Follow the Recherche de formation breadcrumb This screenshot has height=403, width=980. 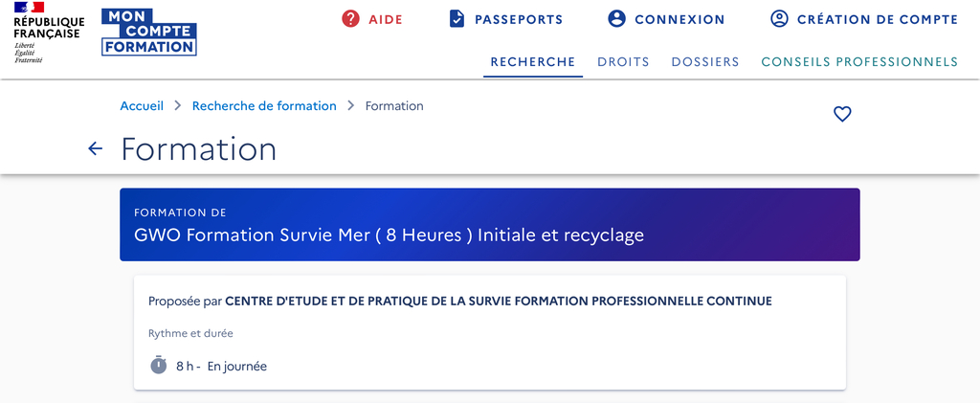click(x=264, y=105)
